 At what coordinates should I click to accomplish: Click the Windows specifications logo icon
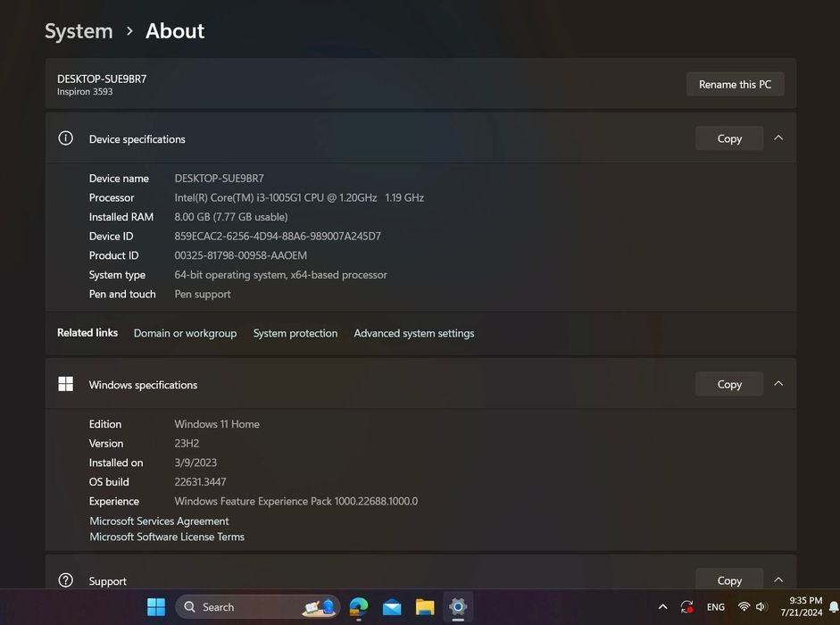(65, 384)
